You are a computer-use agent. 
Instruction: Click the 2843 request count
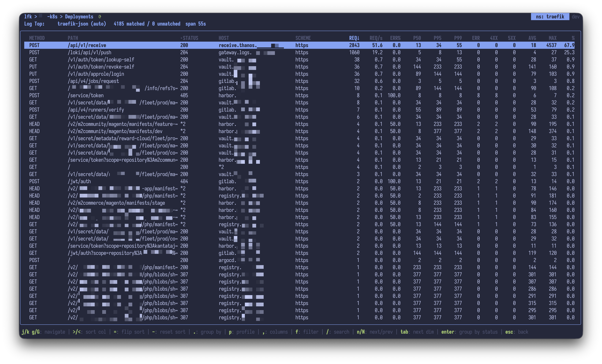pyautogui.click(x=354, y=45)
